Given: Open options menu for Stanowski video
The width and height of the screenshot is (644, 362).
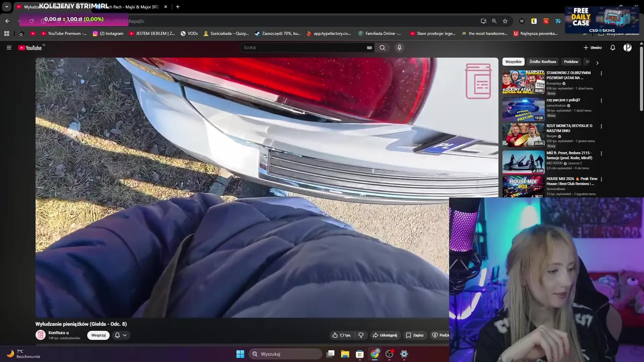Looking at the screenshot, I should 601,74.
